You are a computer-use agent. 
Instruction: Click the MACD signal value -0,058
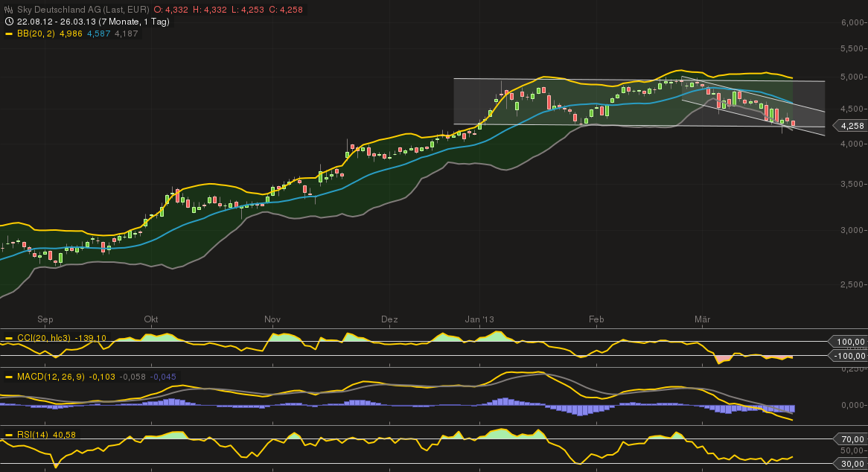click(133, 377)
